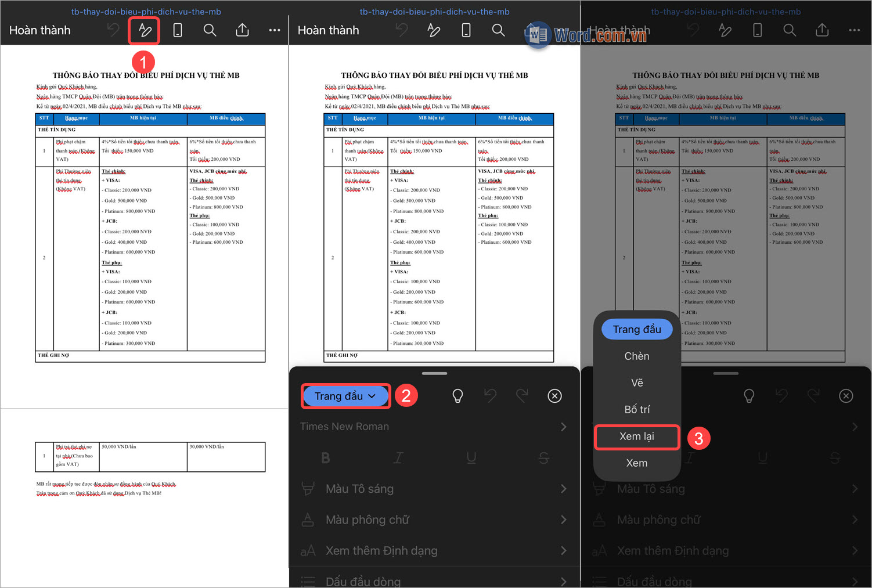Image resolution: width=872 pixels, height=588 pixels.
Task: Expand Dấu đầu dòng on the right screen
Action: (x=726, y=580)
